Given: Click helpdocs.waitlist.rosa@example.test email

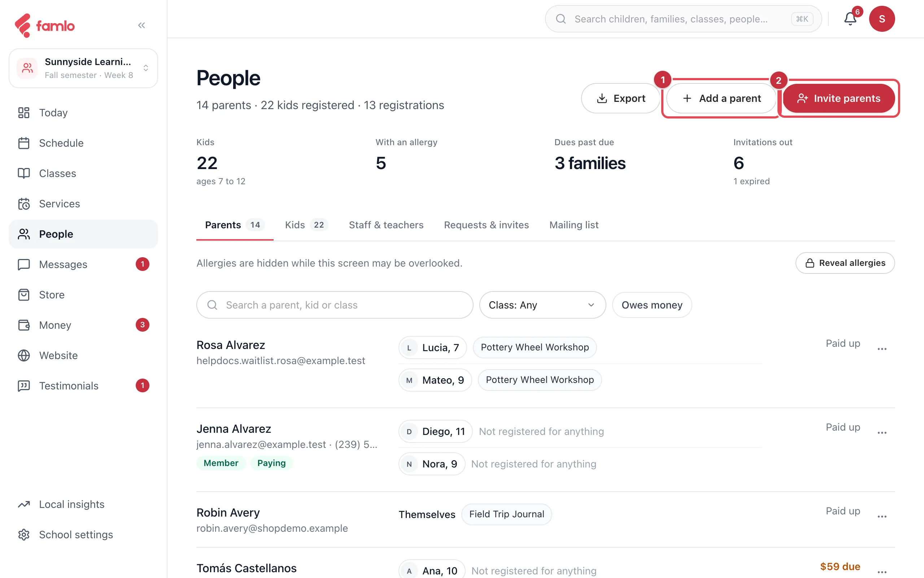Looking at the screenshot, I should (x=281, y=361).
